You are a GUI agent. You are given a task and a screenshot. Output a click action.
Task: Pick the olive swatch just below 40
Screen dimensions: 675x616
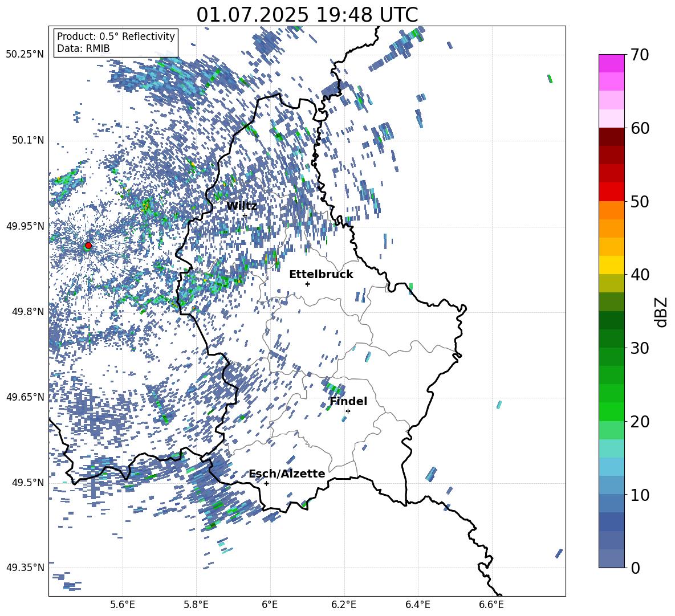point(611,283)
